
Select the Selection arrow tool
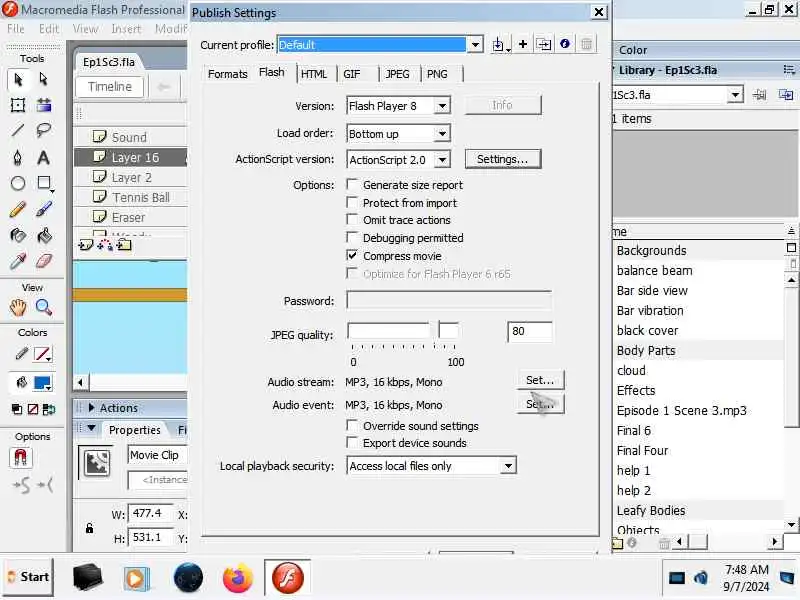coord(18,80)
